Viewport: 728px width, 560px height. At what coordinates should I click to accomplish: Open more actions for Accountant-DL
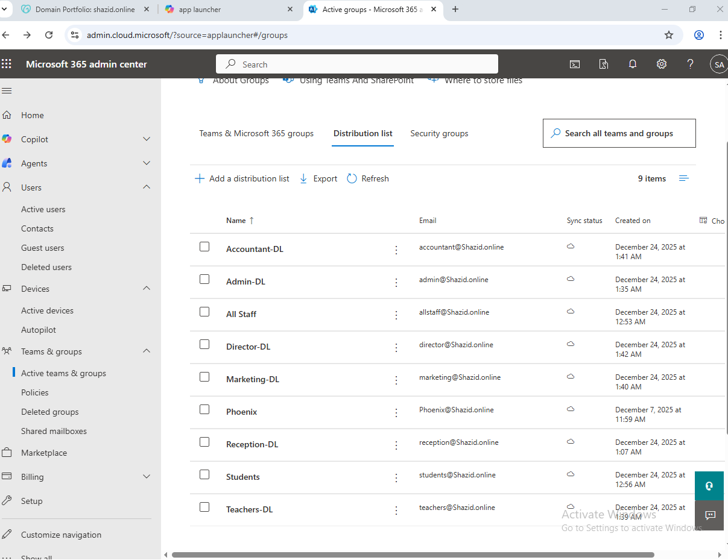396,250
